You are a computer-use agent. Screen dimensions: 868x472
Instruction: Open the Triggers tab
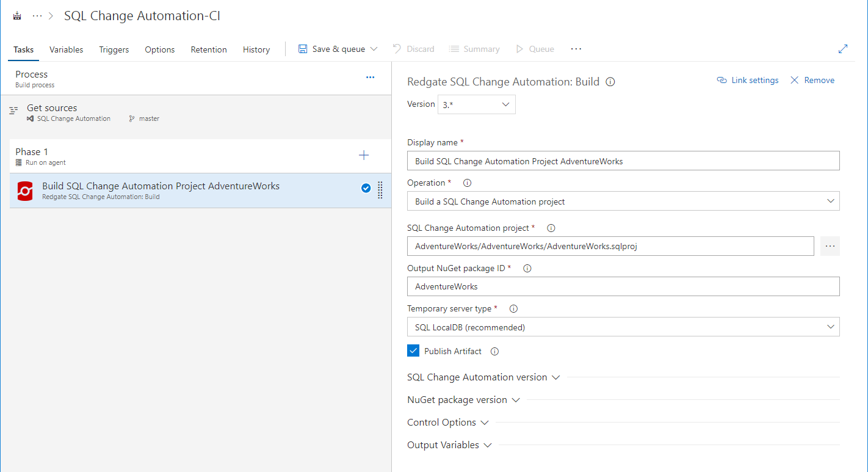[114, 49]
